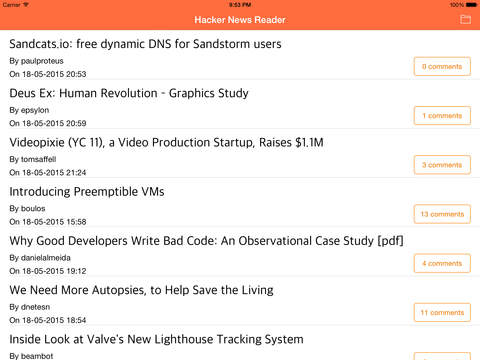Open Sandcats.io free dynamic DNS story

coord(145,44)
